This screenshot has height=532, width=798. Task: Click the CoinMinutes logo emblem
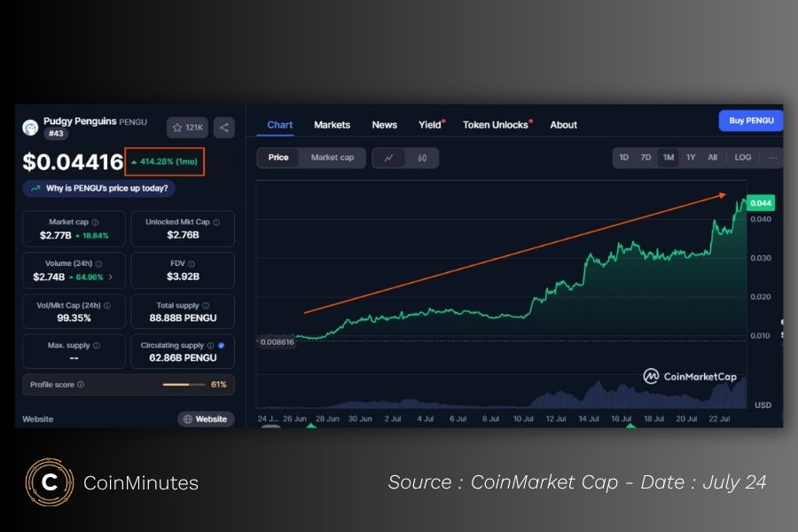pos(50,482)
